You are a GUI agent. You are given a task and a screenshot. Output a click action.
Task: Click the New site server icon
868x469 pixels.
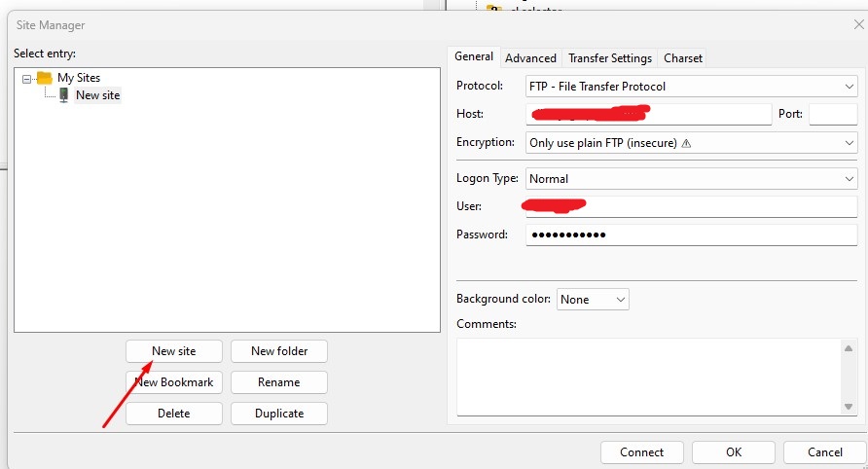pyautogui.click(x=64, y=94)
